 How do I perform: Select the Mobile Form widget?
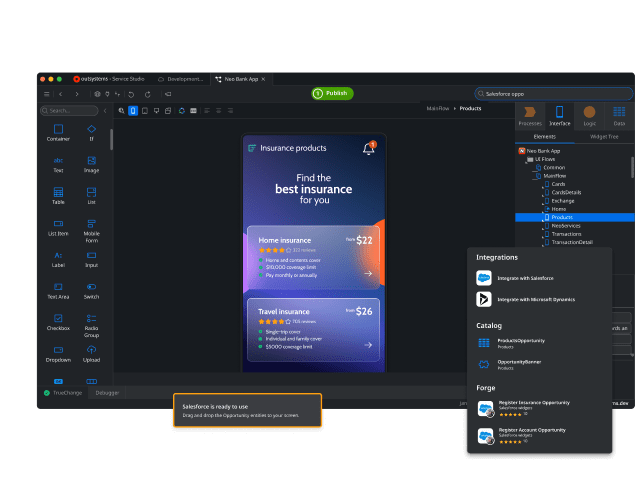pos(91,224)
